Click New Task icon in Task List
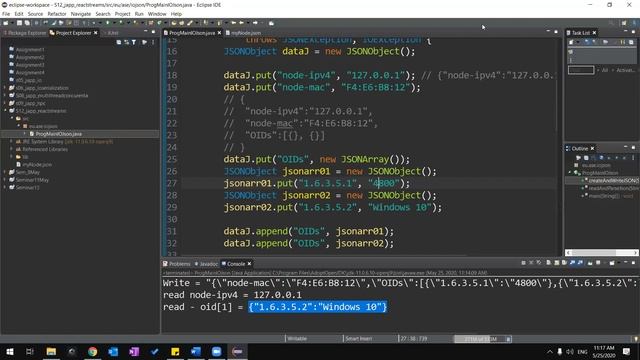The width and height of the screenshot is (640, 360). coord(571,42)
